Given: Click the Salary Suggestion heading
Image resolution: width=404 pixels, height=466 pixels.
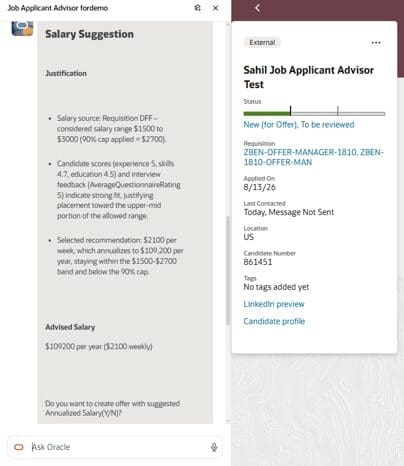Looking at the screenshot, I should [89, 34].
